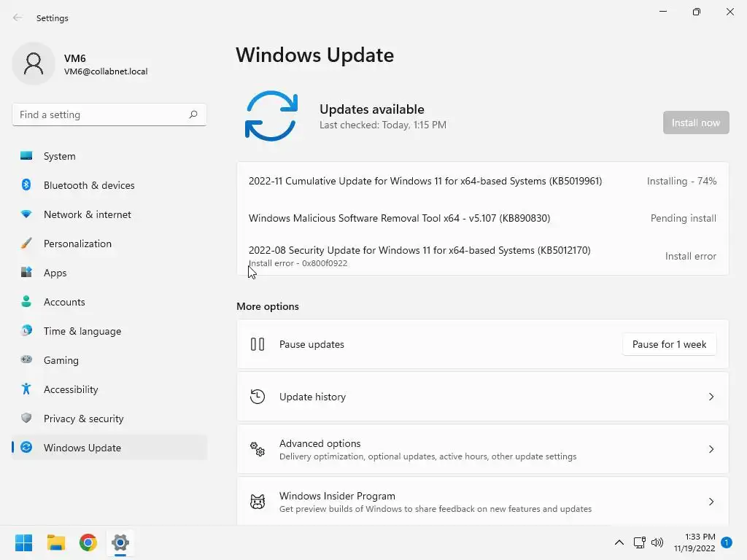Open Gaming settings category
Viewport: 747px width, 560px height.
(109, 360)
